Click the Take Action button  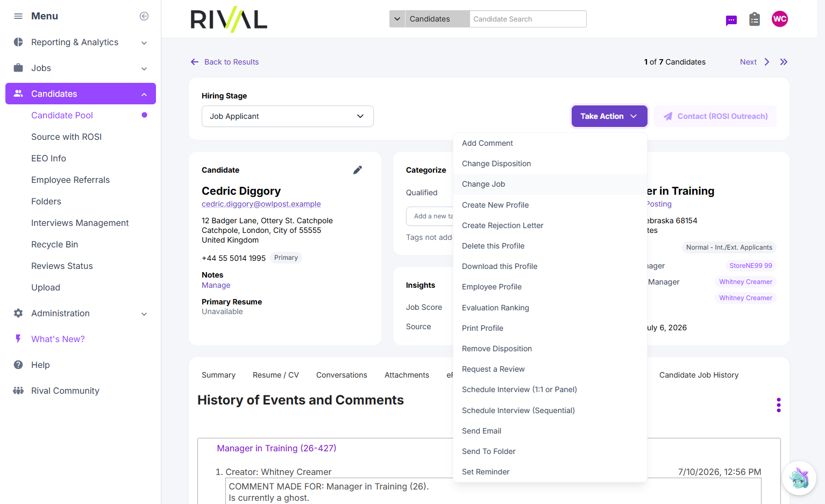(609, 116)
